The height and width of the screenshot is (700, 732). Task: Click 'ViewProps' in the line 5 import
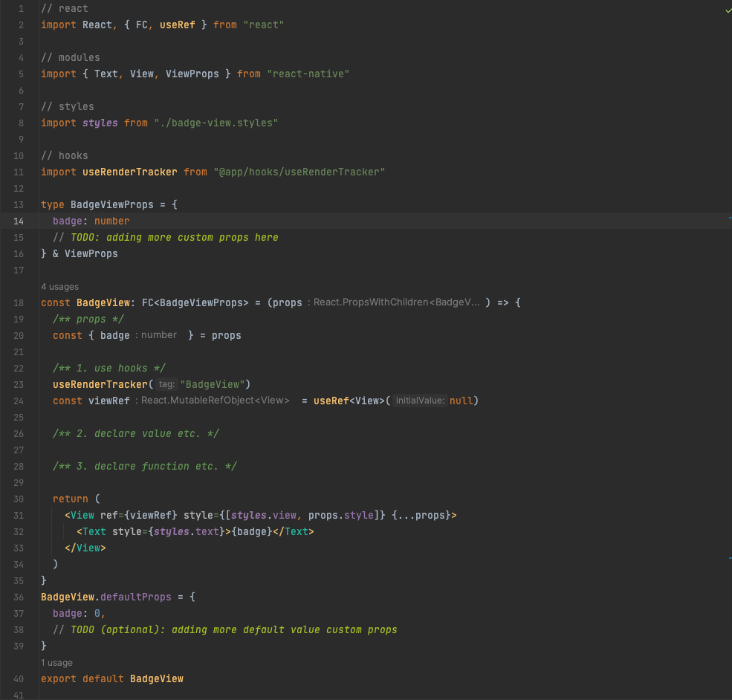[x=192, y=74]
